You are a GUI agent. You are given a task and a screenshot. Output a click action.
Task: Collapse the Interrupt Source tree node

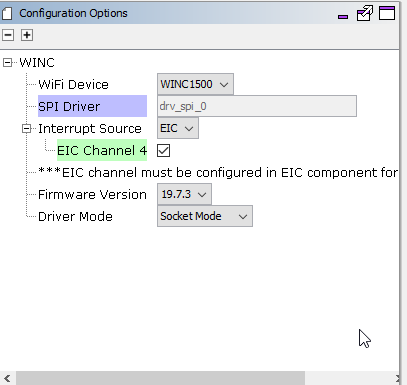click(x=26, y=128)
